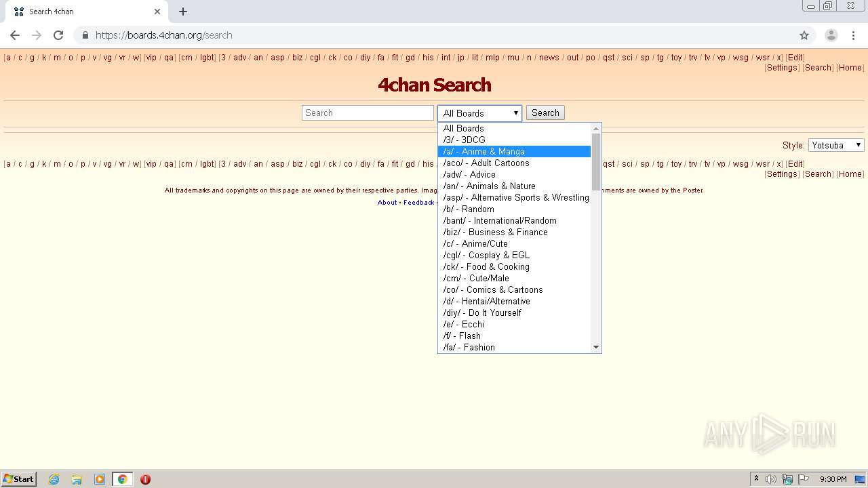Show hidden tray icons arrow
This screenshot has height=488, width=868.
click(756, 479)
